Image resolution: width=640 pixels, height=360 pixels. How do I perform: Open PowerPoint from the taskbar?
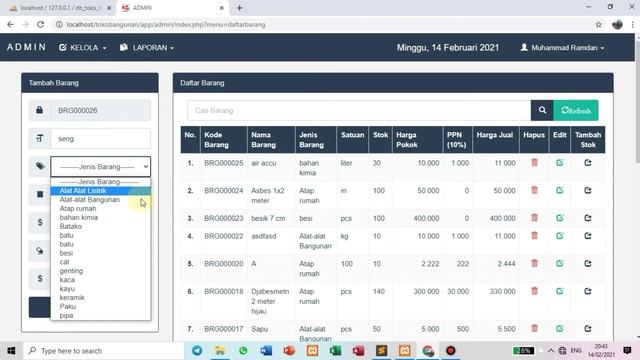pos(289,351)
